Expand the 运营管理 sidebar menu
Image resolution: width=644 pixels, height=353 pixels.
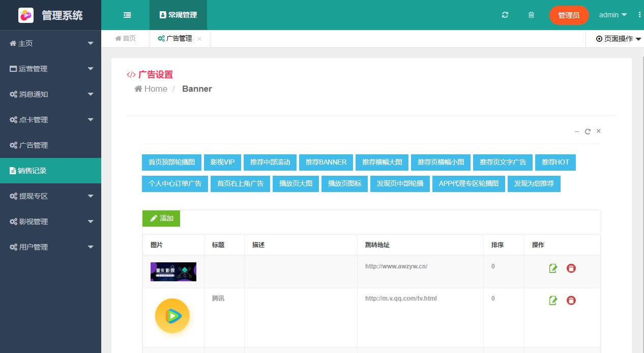(x=50, y=69)
